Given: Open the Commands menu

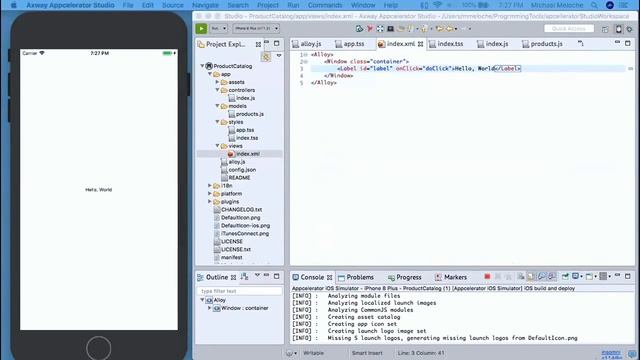Looking at the screenshot, I should click(325, 5).
